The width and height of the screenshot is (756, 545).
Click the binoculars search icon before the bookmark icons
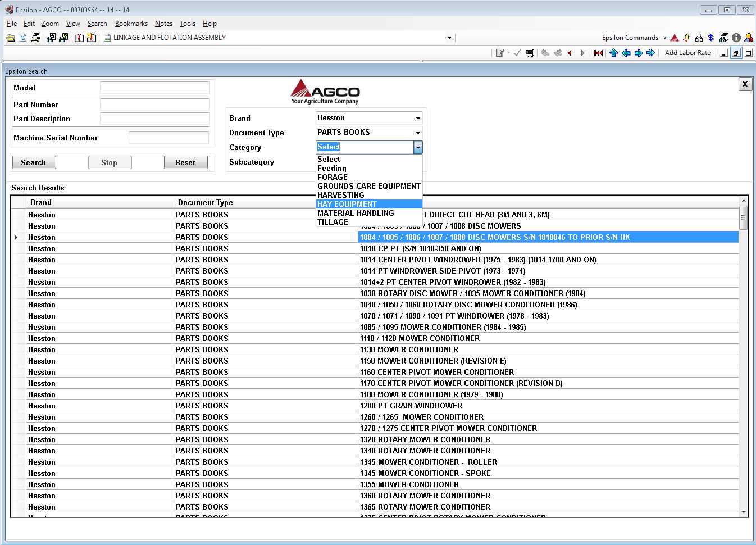[63, 38]
